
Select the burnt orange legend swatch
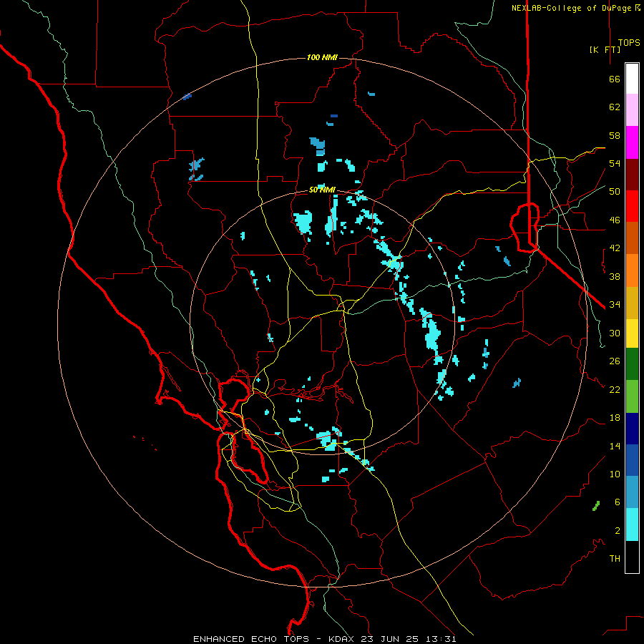pyautogui.click(x=632, y=238)
